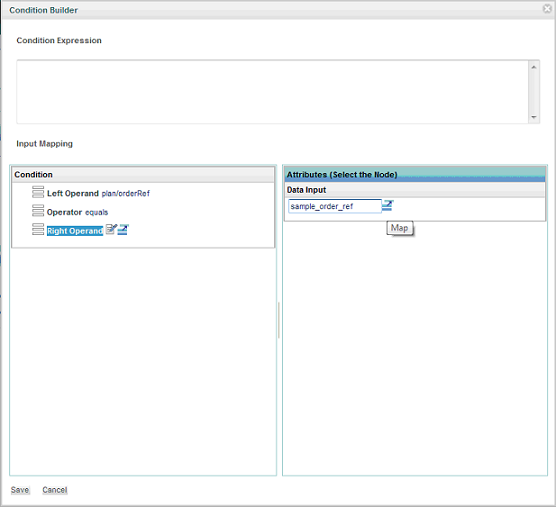Click inside the Data Input text field

click(x=335, y=206)
